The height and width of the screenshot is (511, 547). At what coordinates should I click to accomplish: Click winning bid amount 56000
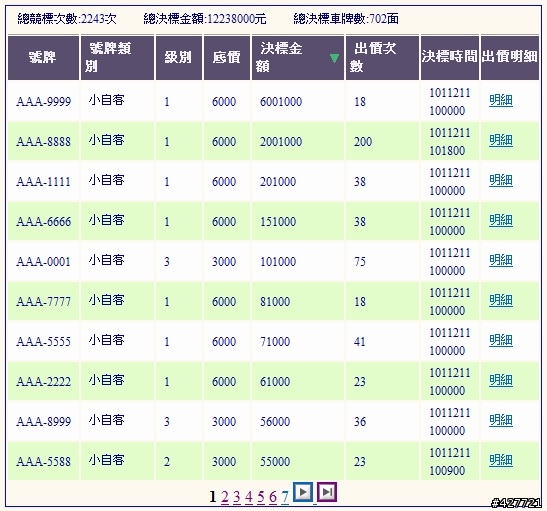275,422
